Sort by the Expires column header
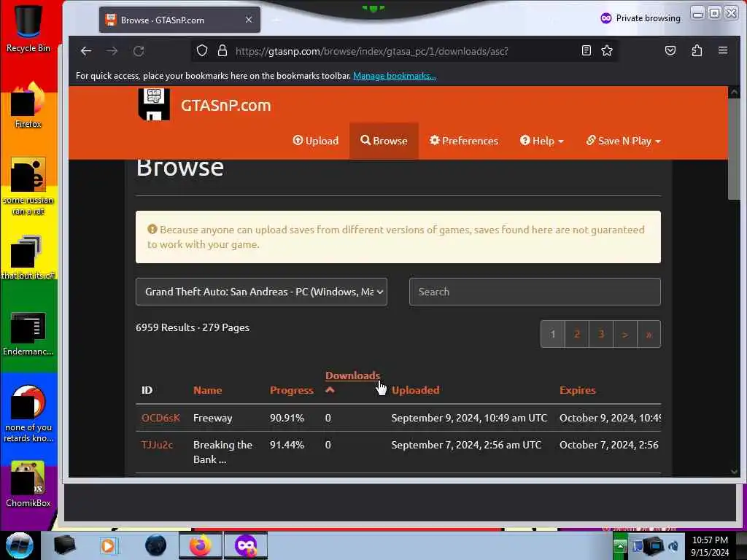The image size is (747, 560). click(578, 390)
